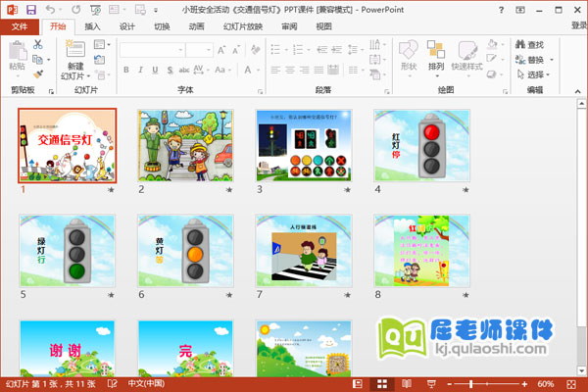Switch to the Insert (插入) tab
This screenshot has height=392, width=588.
click(92, 26)
